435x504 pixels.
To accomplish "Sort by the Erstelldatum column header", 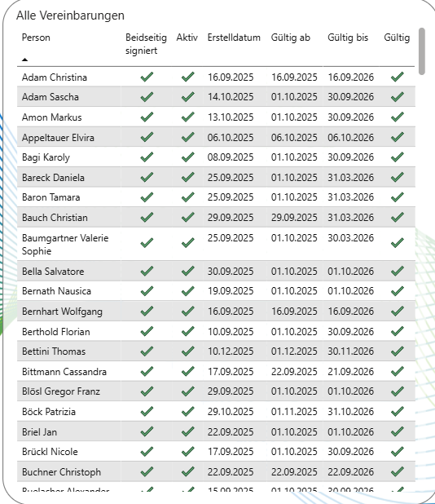I will point(234,38).
